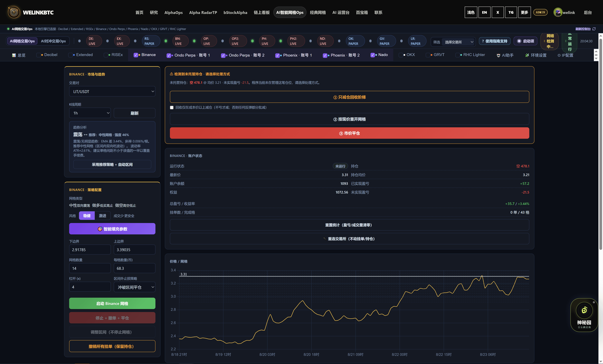This screenshot has width=603, height=364.
Task: Click the refresh console circular arrows icon
Action: coord(594,29)
